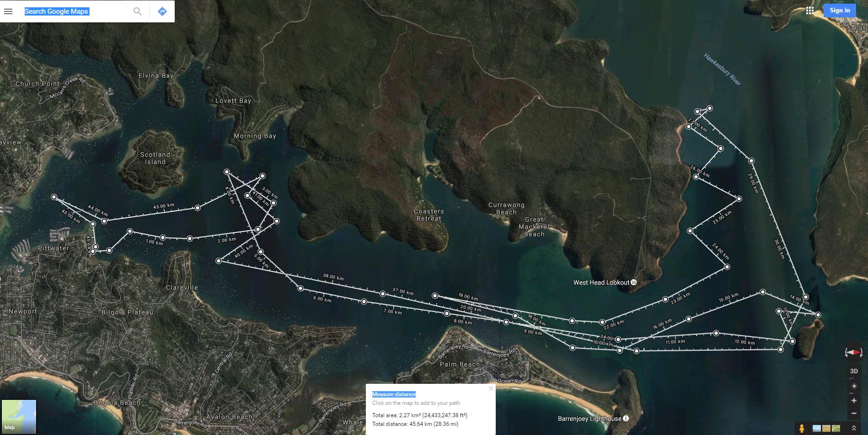The height and width of the screenshot is (435, 868).
Task: Close the Measure distance panel
Action: pyautogui.click(x=491, y=388)
